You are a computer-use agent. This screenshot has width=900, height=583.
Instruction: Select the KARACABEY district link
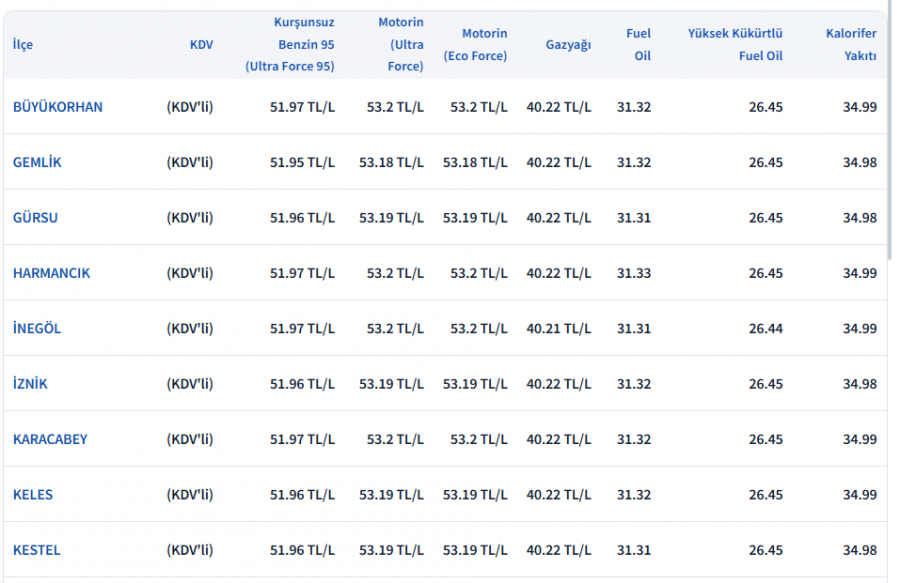[x=50, y=439]
